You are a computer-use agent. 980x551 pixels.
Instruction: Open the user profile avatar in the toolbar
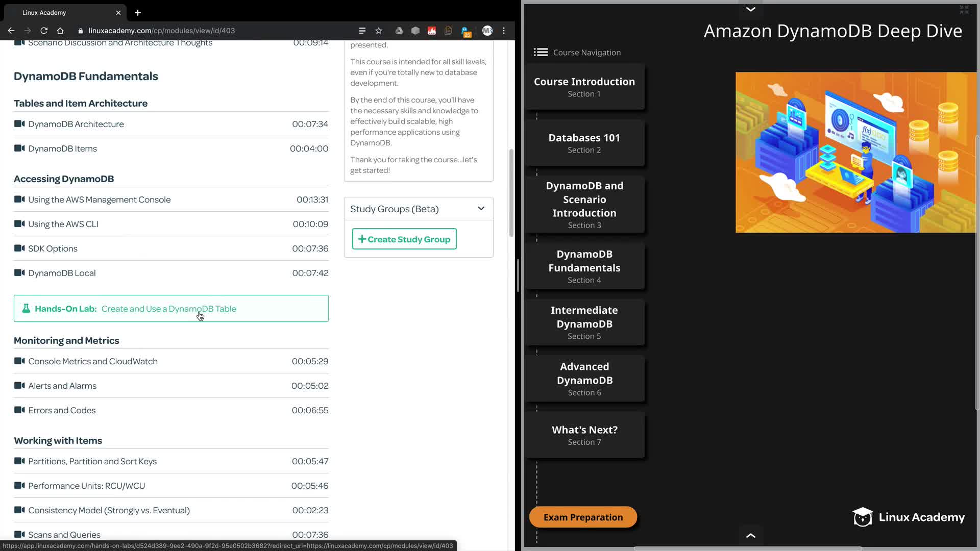tap(487, 31)
